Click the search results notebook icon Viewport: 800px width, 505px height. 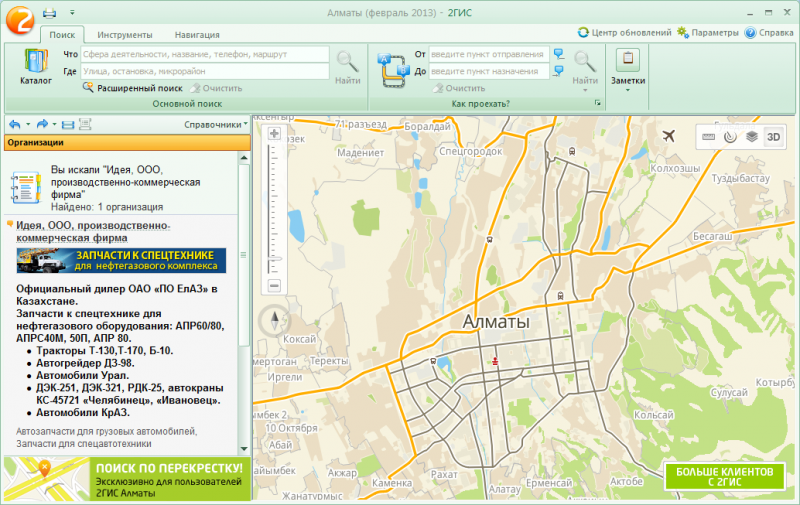tap(26, 188)
